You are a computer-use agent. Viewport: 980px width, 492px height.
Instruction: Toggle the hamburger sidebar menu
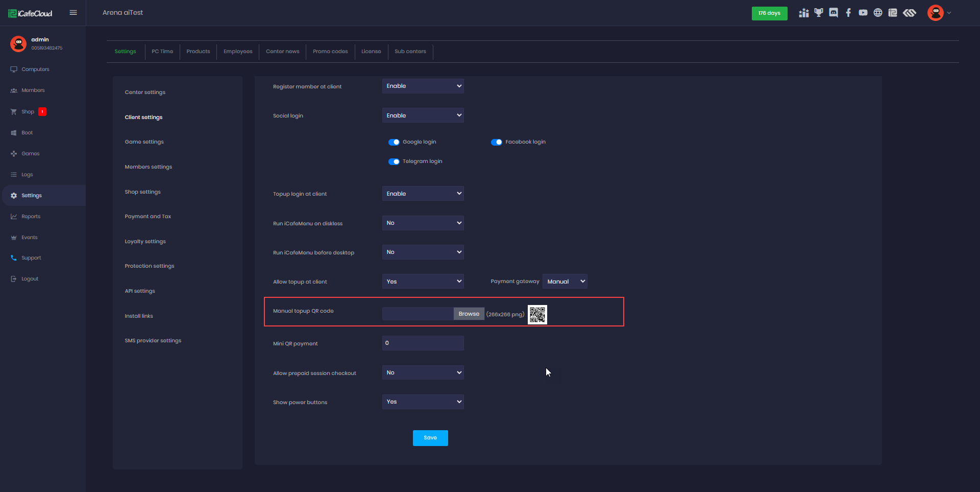click(73, 13)
